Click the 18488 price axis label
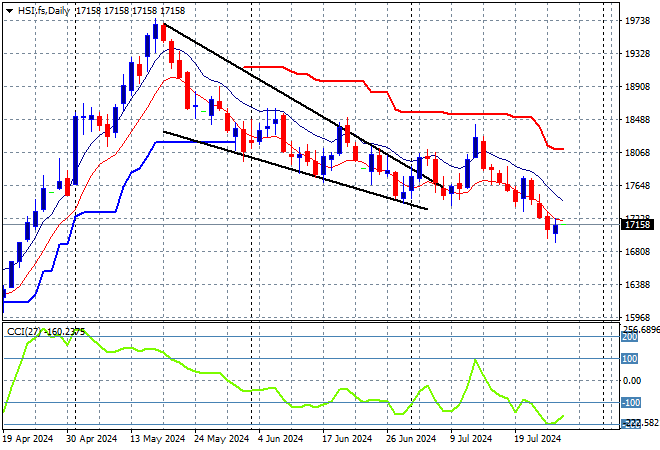660x450 pixels. [638, 120]
